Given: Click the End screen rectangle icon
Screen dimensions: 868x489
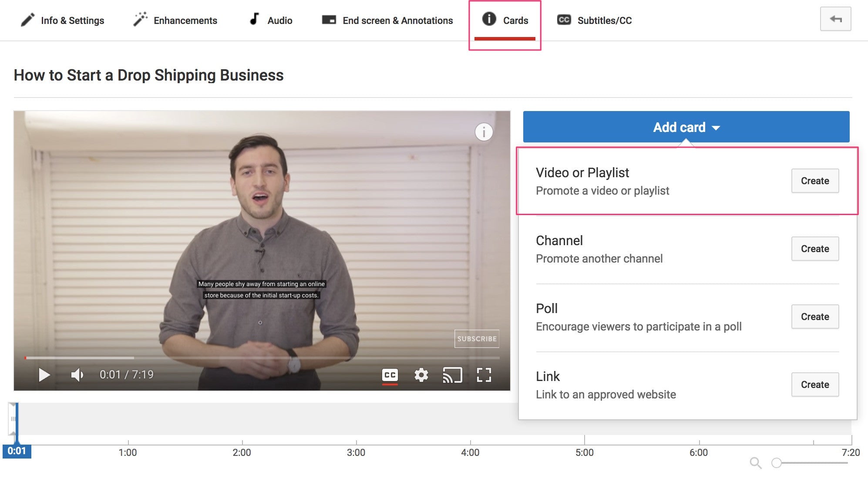Looking at the screenshot, I should click(329, 20).
